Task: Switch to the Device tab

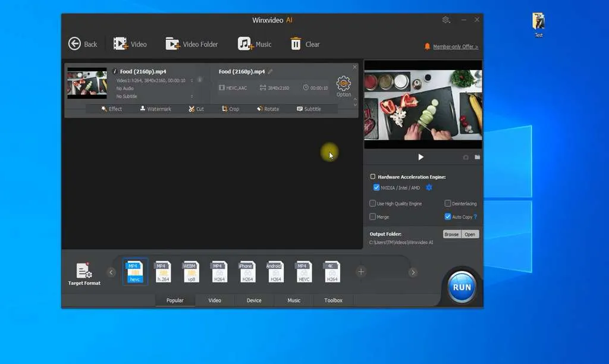Action: [x=254, y=300]
